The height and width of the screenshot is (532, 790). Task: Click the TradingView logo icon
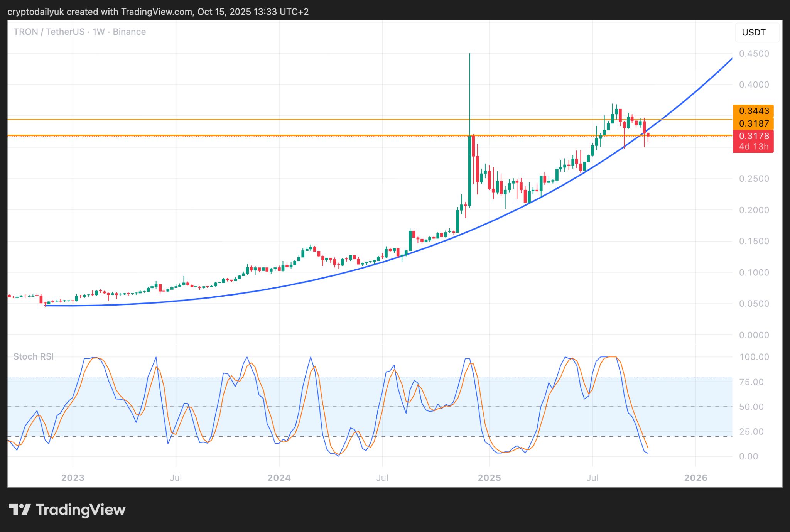[x=20, y=510]
